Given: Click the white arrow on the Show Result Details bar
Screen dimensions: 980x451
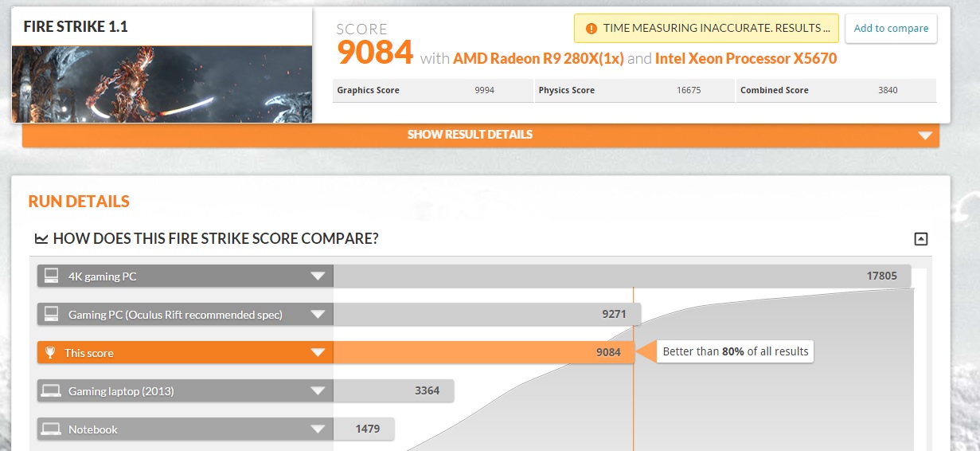Looking at the screenshot, I should click(924, 135).
